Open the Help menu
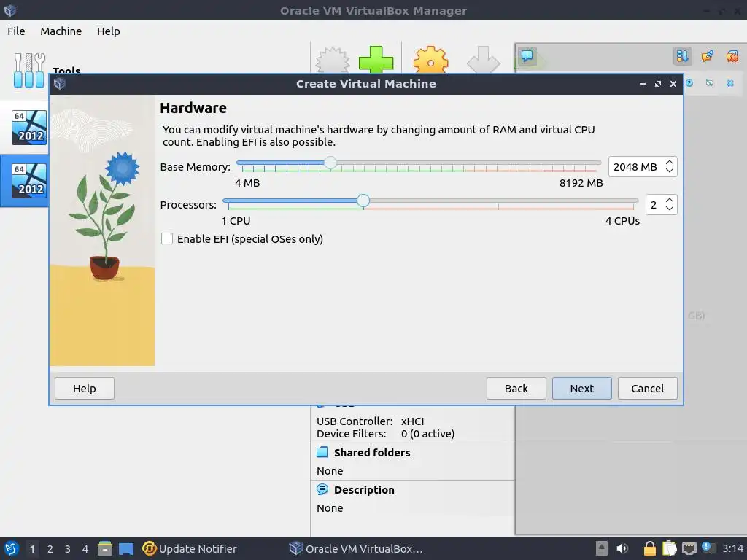Image resolution: width=747 pixels, height=560 pixels. (x=108, y=31)
